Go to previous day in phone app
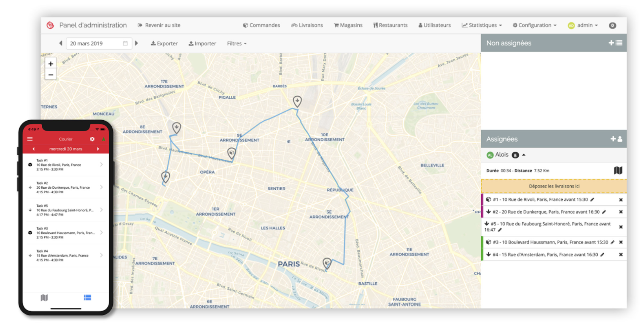 tap(33, 149)
